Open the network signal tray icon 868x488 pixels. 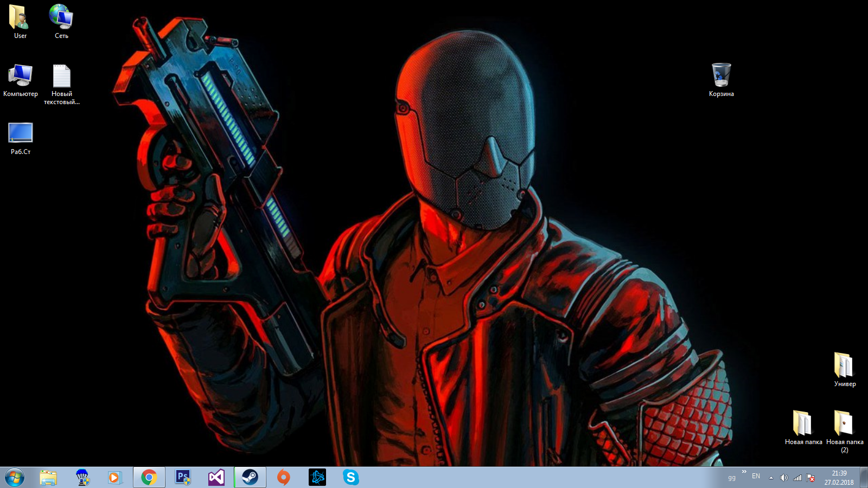(x=797, y=478)
